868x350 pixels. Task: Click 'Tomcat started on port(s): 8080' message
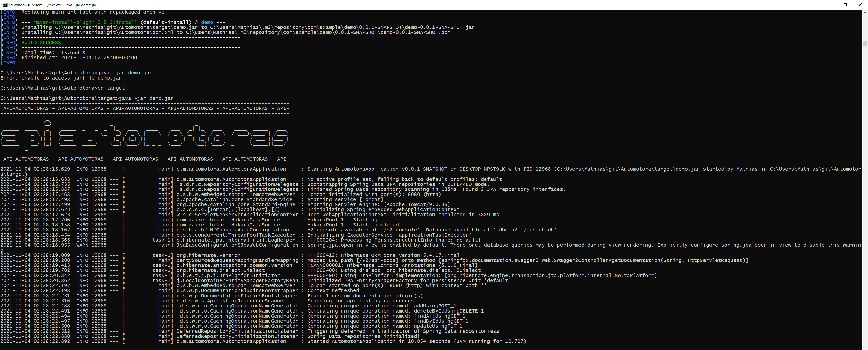tap(397, 285)
